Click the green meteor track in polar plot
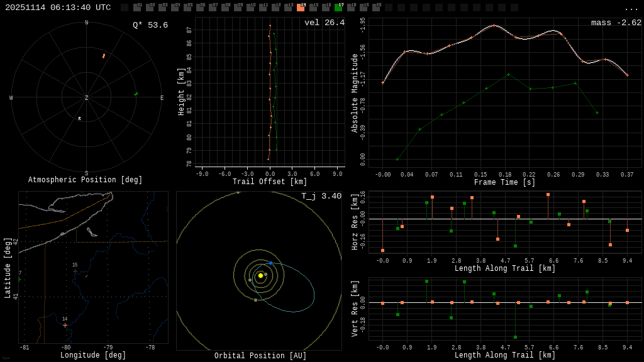The width and height of the screenshot is (644, 362). click(x=136, y=94)
